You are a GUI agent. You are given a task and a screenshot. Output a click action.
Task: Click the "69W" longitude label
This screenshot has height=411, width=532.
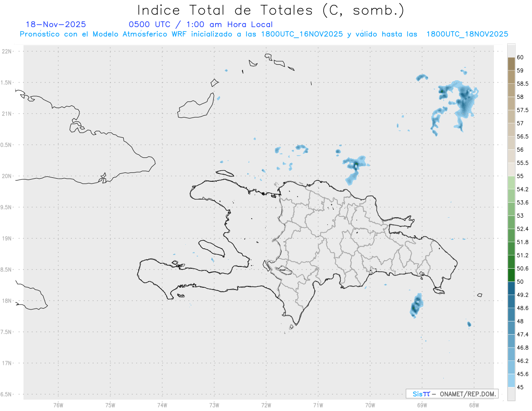point(422,405)
